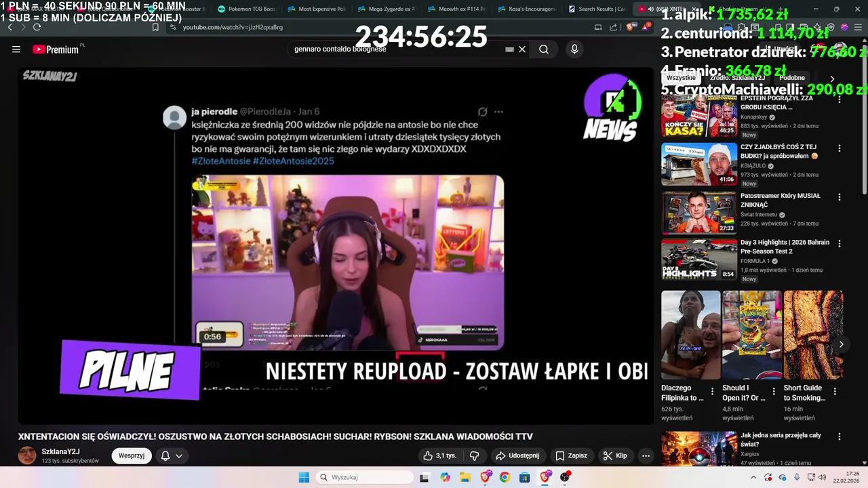Run the search with the magnifier button
Screen dimensions: 868x488
click(544, 49)
